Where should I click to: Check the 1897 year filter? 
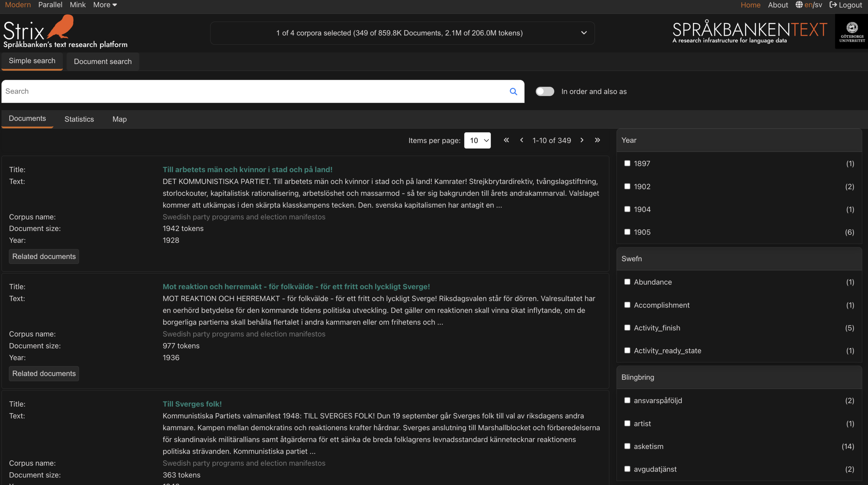pyautogui.click(x=627, y=163)
